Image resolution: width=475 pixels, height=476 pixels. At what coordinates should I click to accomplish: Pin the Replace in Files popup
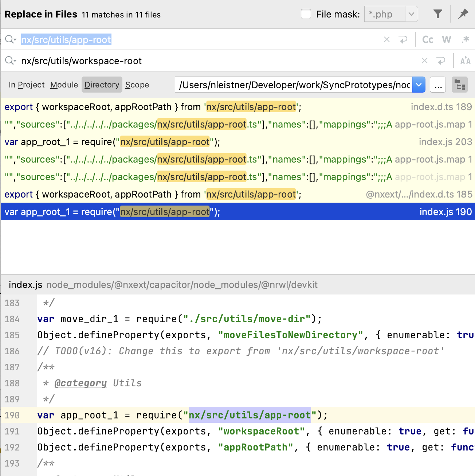click(x=463, y=14)
